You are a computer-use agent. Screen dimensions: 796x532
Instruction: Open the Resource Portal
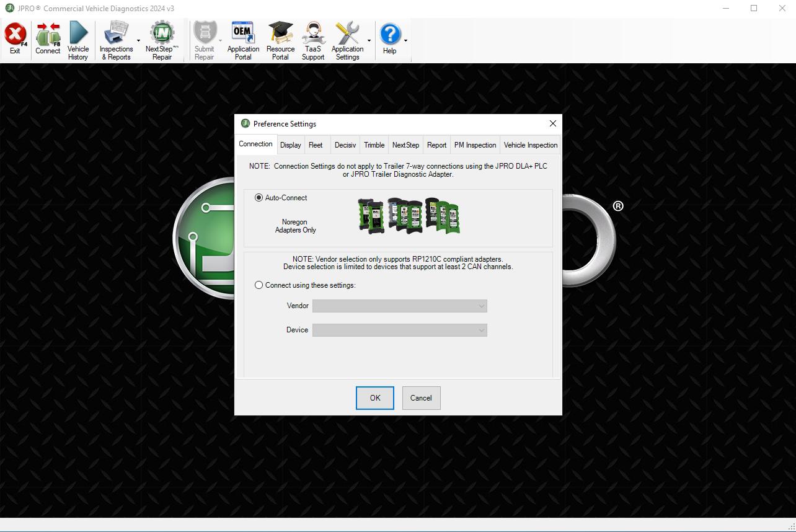coord(280,39)
